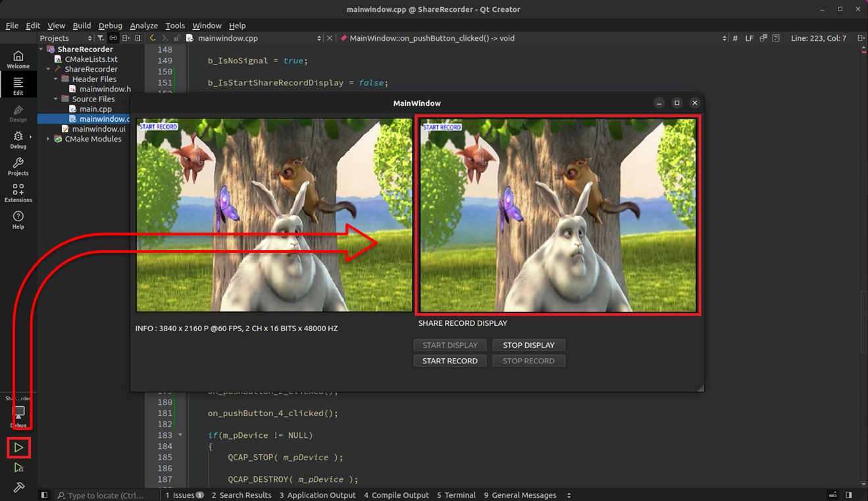Click START DISPLAY button in MainWindow

pos(450,345)
